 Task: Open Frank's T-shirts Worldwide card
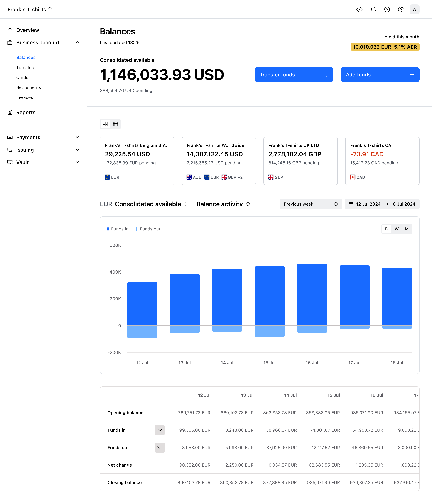218,161
